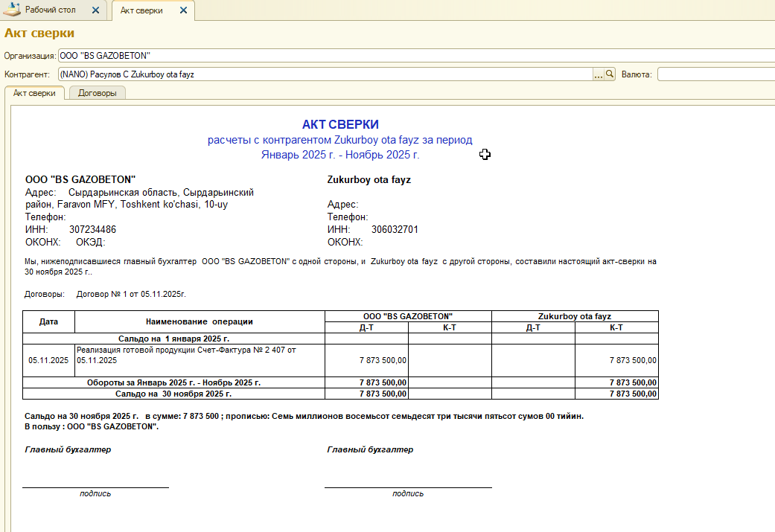Click the Контрагент input field
This screenshot has height=532, width=775.
[325, 74]
